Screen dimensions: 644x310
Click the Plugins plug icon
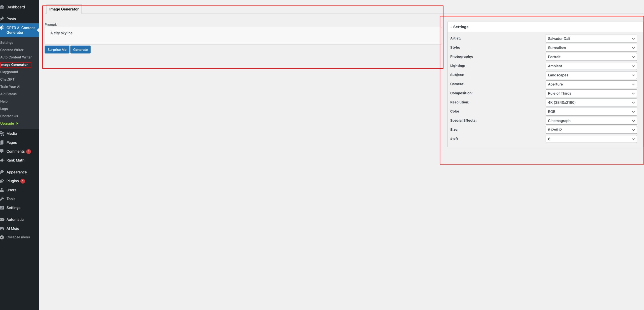click(x=2, y=181)
